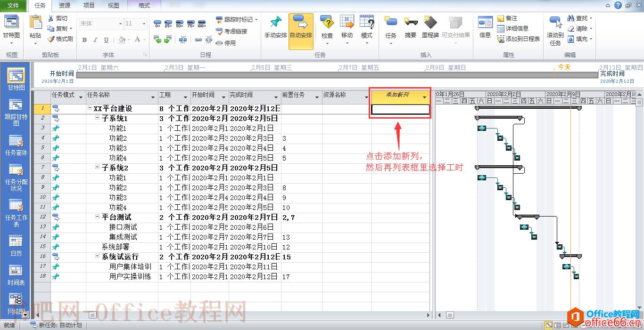Collapse the 系统试运行 summary task

97,257
